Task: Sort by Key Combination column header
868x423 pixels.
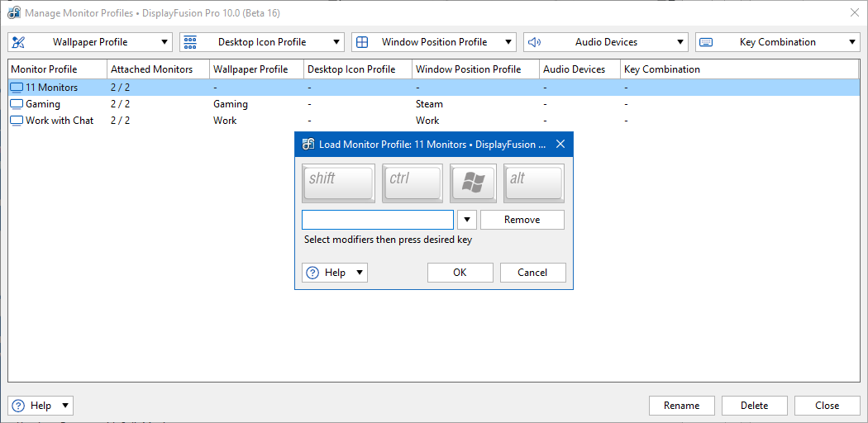Action: 740,69
